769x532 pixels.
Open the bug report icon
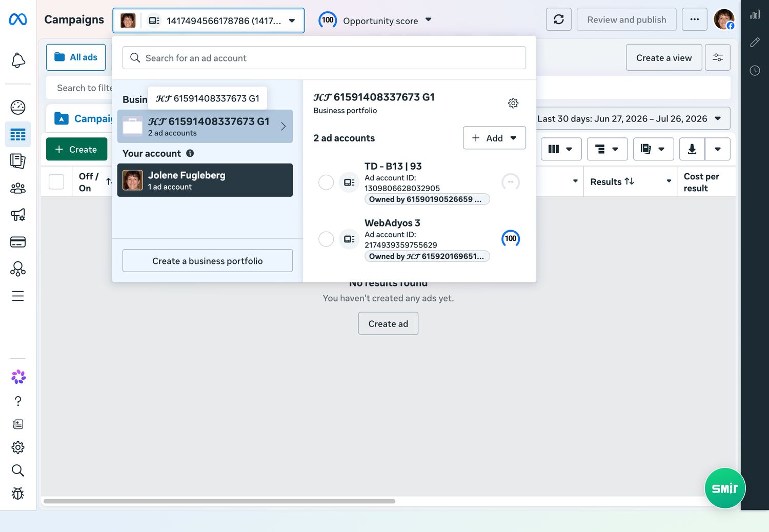(18, 494)
